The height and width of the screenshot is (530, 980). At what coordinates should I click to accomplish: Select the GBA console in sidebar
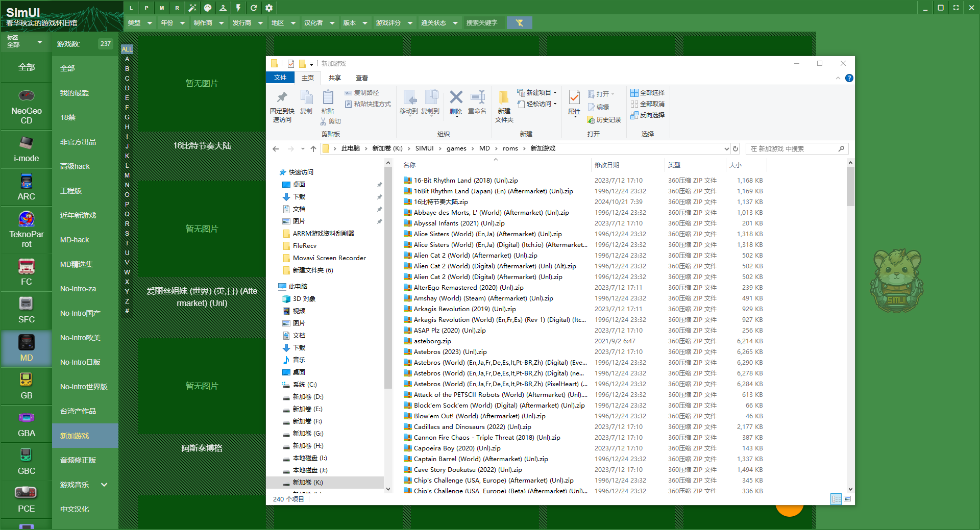click(x=27, y=425)
